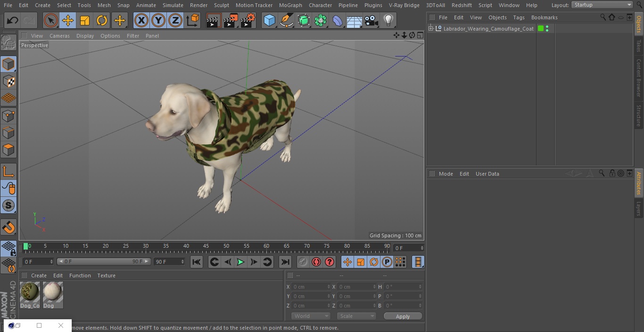Toggle the Y axis lock

pyautogui.click(x=158, y=20)
